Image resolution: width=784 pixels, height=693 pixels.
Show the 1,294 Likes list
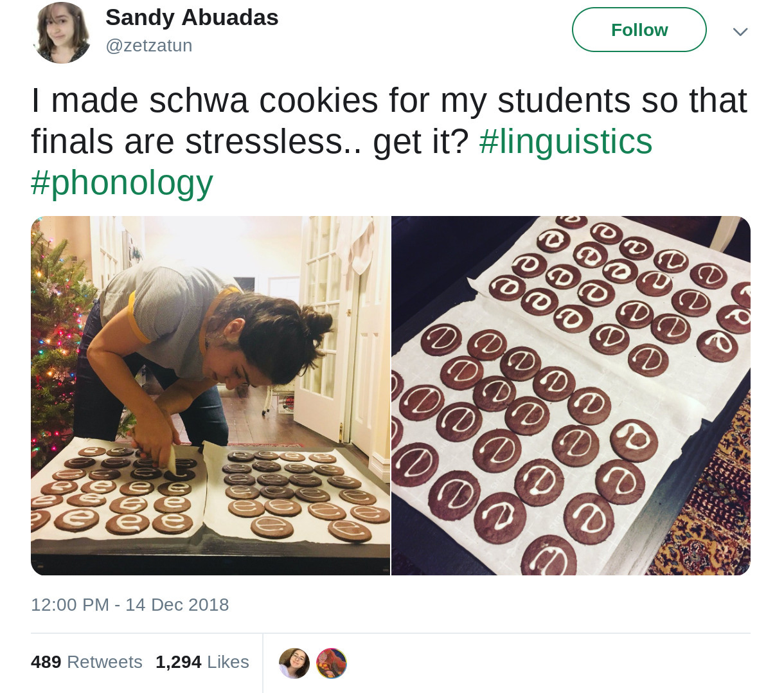pyautogui.click(x=202, y=662)
